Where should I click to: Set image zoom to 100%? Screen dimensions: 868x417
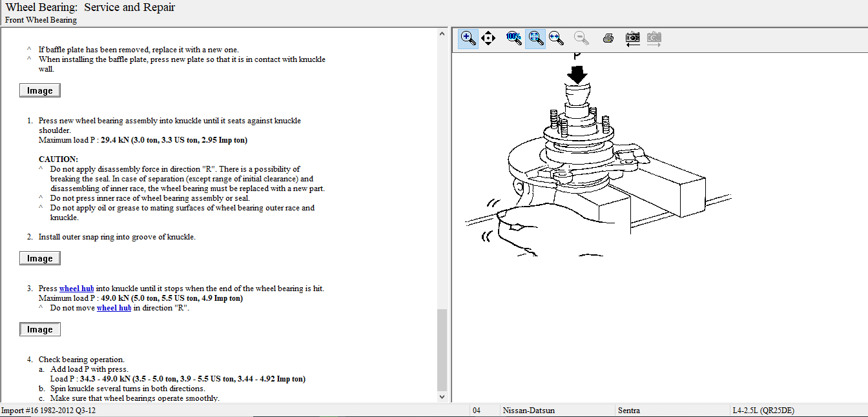(514, 38)
